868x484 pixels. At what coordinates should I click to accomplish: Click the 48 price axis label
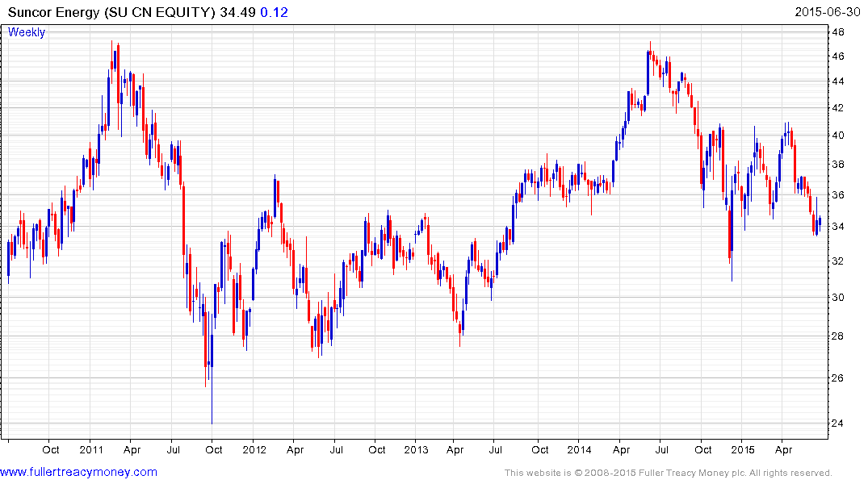click(838, 32)
